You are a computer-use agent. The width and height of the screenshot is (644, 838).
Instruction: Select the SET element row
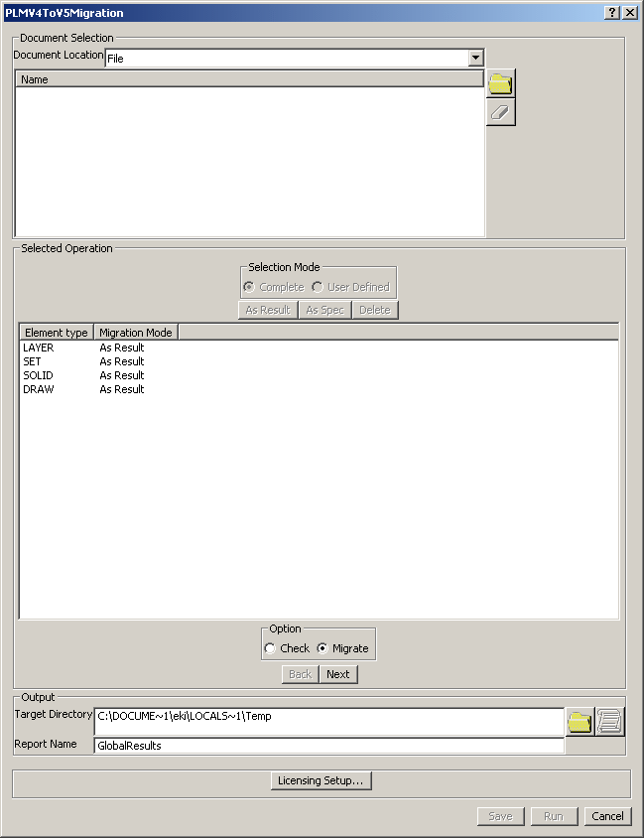(x=33, y=361)
